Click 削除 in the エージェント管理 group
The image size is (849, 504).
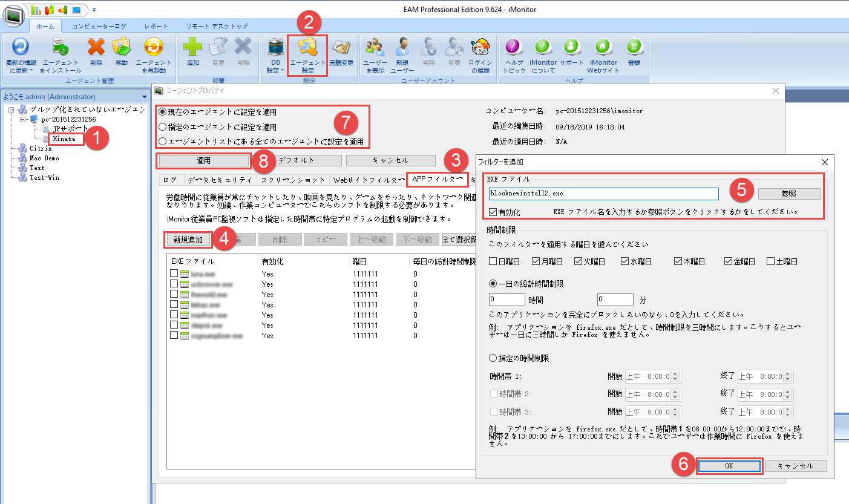(96, 48)
